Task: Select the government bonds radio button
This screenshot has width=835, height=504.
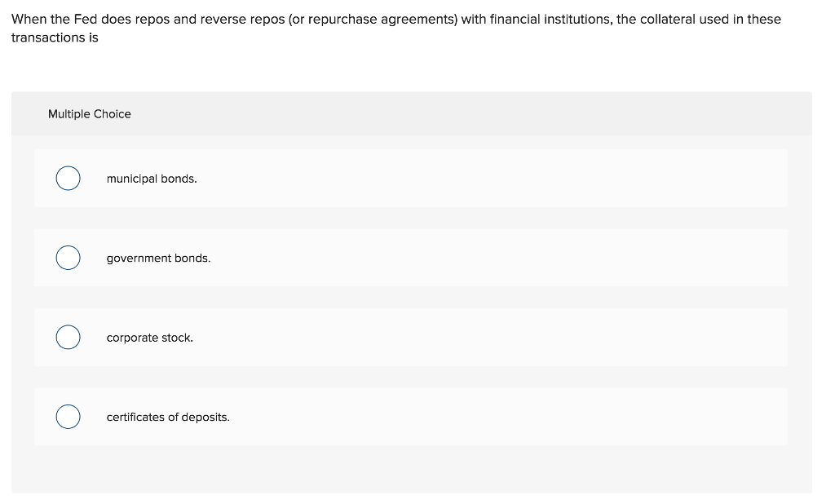Action: point(68,258)
